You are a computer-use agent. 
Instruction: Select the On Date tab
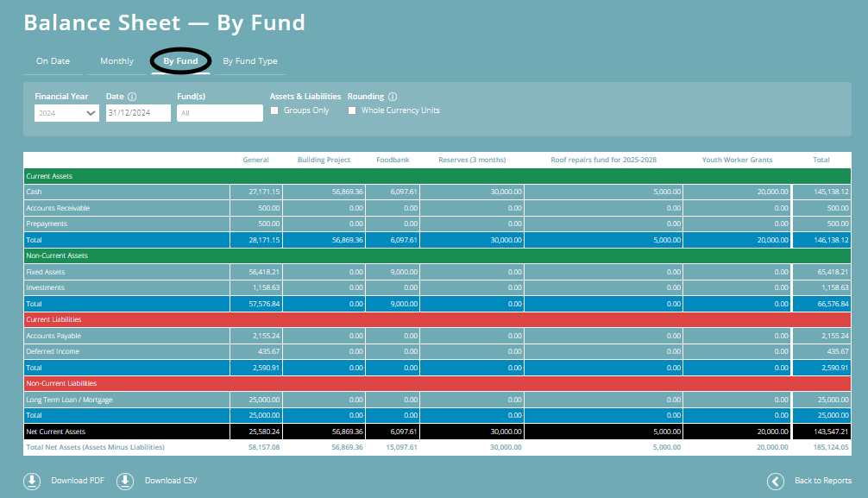(53, 61)
